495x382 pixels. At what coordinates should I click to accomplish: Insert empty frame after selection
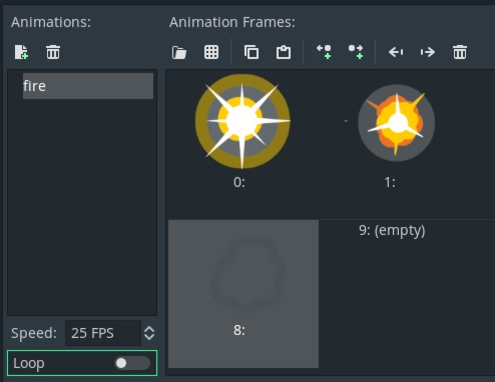[356, 52]
